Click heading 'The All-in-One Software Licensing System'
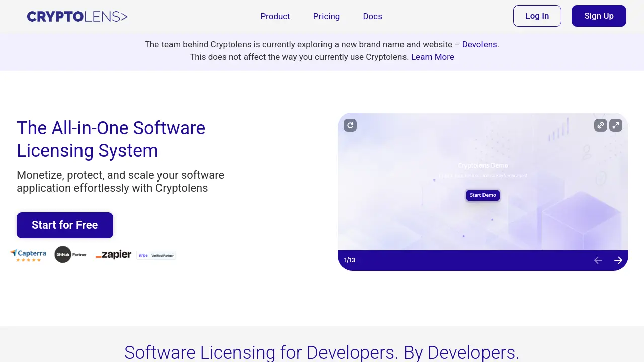Screen dimensions: 644x362 (111, 139)
